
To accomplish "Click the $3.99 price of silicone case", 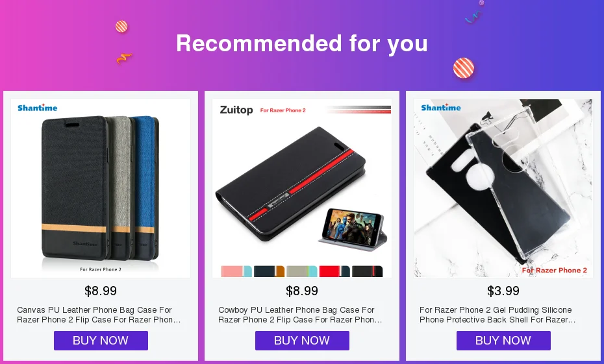I will (x=503, y=291).
